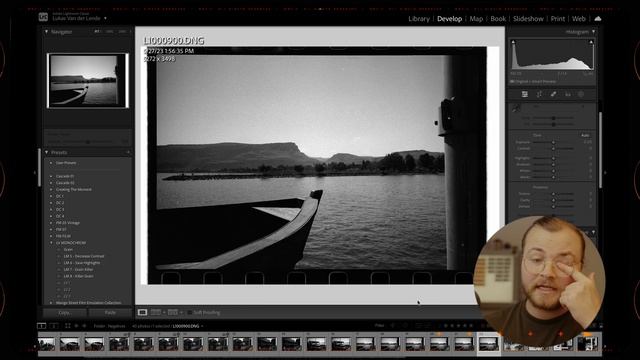This screenshot has width=640, height=360.
Task: Collapse the Navigator panel
Action: point(46,31)
